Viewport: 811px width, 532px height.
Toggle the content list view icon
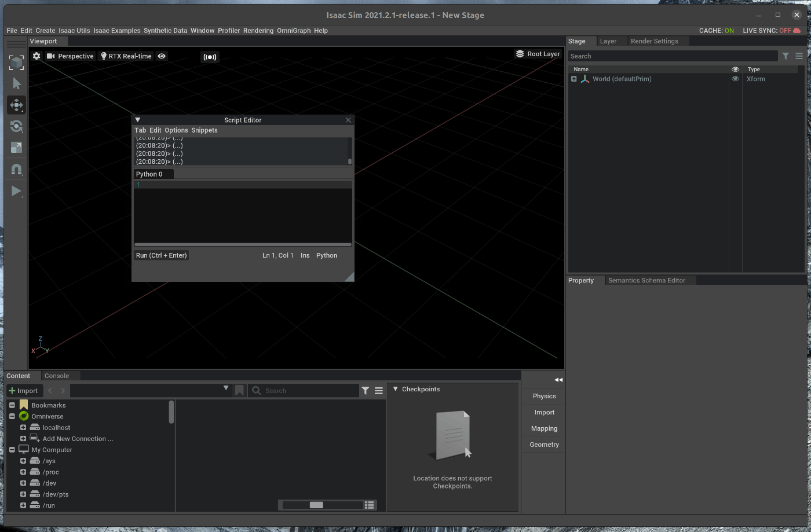370,505
